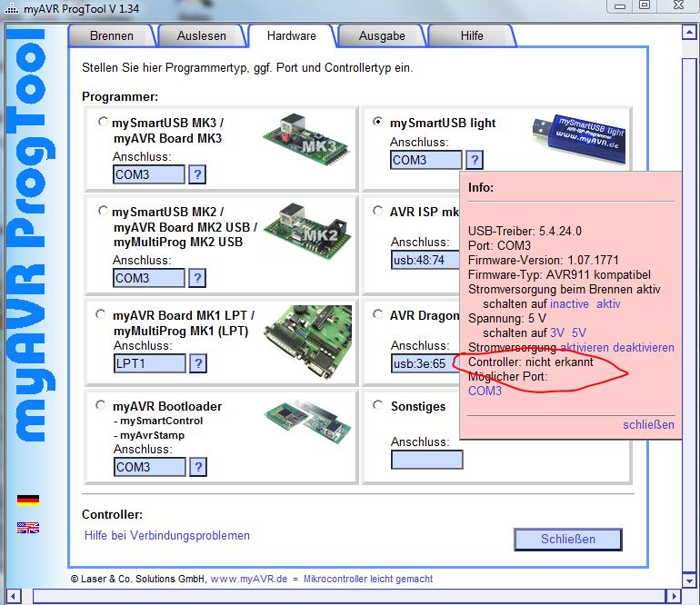The width and height of the screenshot is (700, 605).
Task: Select mySmartUSB MK3 programmer radio button
Action: 103,122
